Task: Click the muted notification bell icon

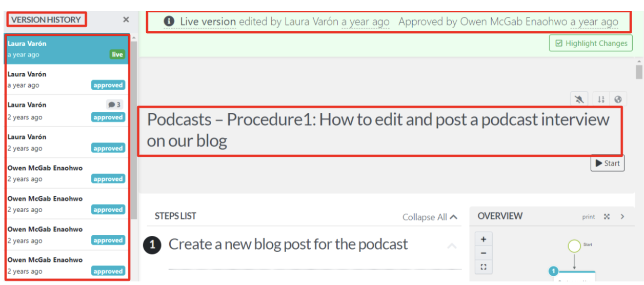Action: pyautogui.click(x=579, y=99)
